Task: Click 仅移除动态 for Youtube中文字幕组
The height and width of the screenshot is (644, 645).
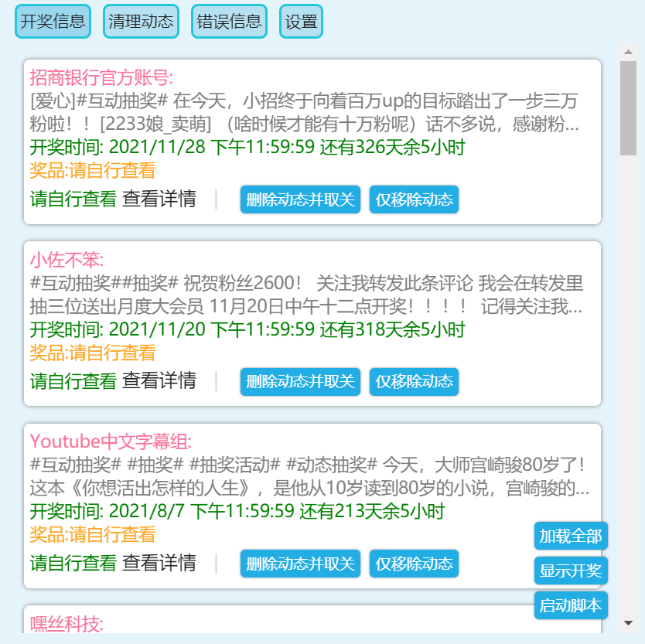Action: [x=414, y=564]
